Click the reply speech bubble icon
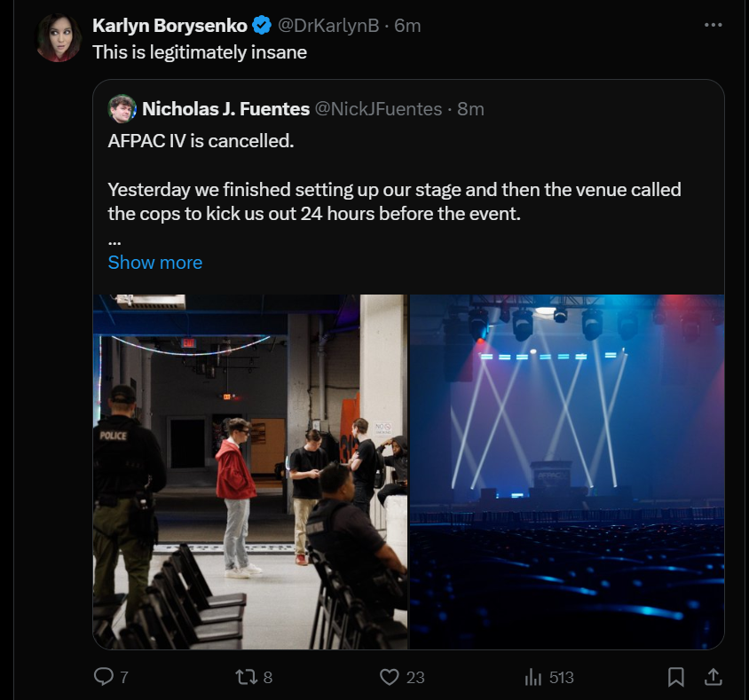The width and height of the screenshot is (749, 700). click(x=104, y=676)
